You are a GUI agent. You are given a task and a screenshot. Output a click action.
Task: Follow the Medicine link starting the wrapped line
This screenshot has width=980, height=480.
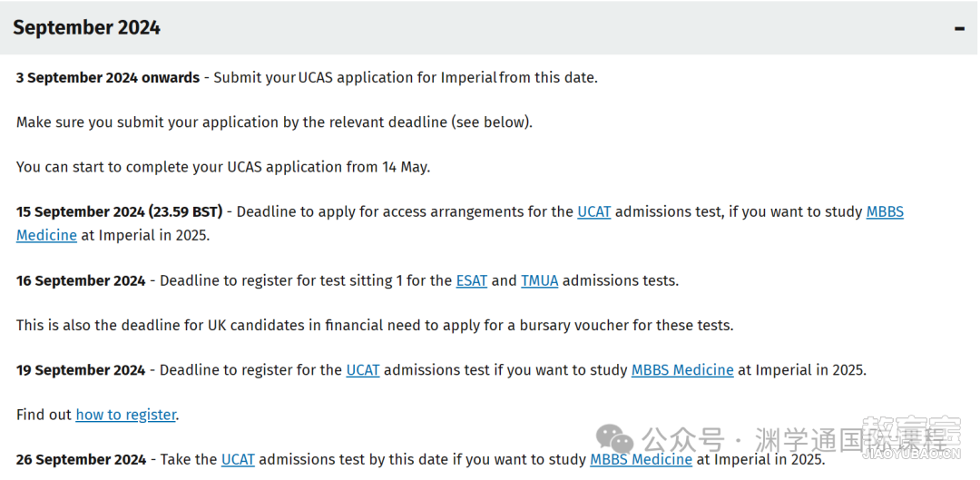pyautogui.click(x=46, y=236)
